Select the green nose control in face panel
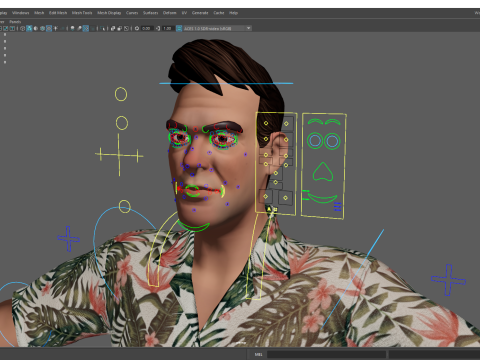480x360 pixels. pos(323,172)
